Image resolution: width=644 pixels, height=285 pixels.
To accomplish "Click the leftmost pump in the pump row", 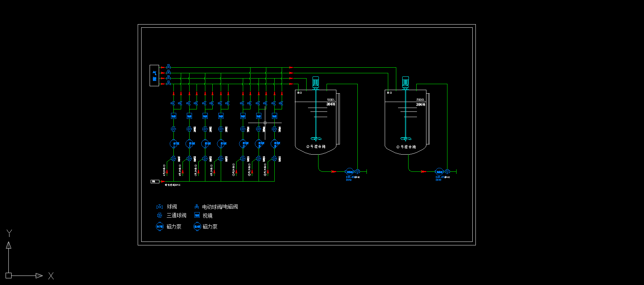I will 174,143.
